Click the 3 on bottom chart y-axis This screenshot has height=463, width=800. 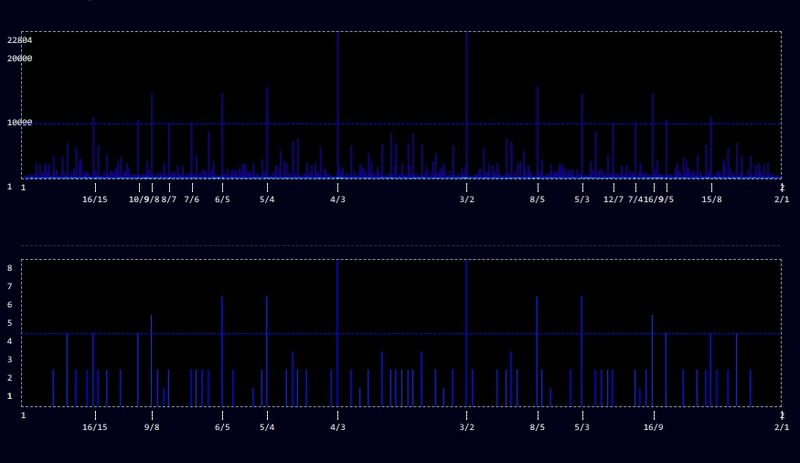point(10,359)
